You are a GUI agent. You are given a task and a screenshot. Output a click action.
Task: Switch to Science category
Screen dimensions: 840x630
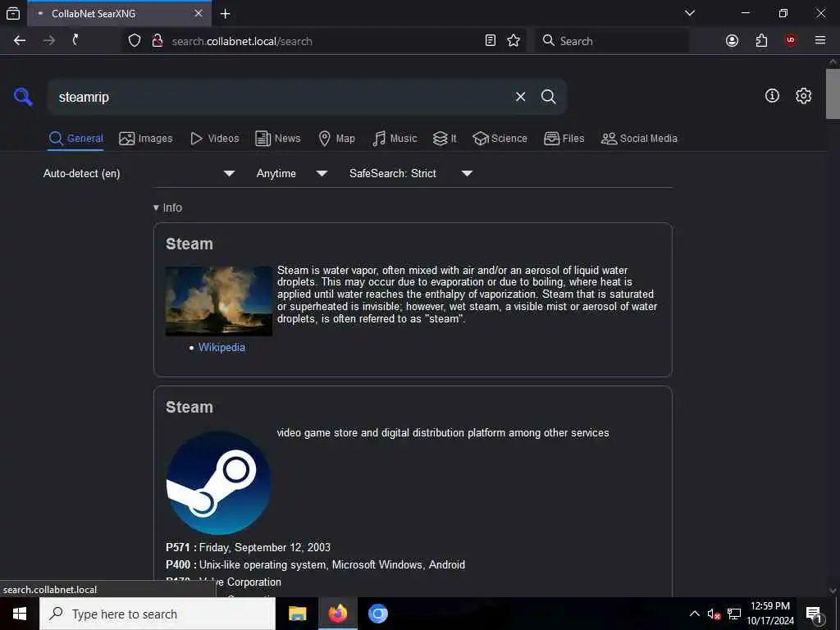click(x=500, y=138)
